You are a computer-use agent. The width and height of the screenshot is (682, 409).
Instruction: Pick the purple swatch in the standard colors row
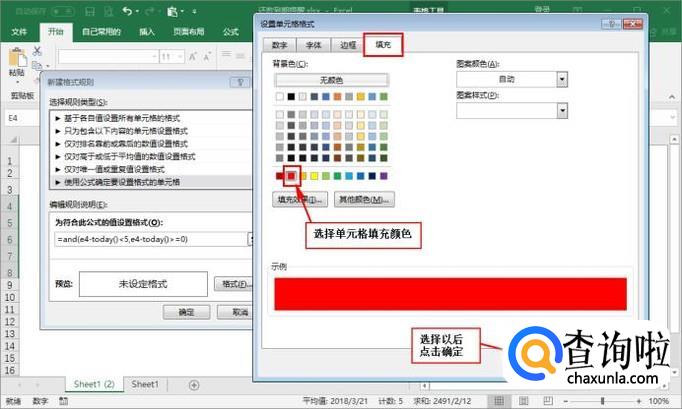(x=384, y=176)
